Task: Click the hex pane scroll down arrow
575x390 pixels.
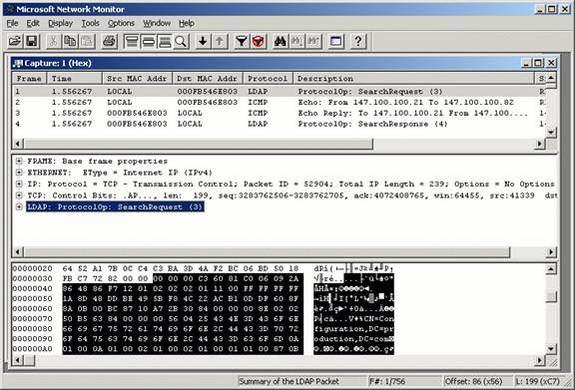Action: point(551,349)
